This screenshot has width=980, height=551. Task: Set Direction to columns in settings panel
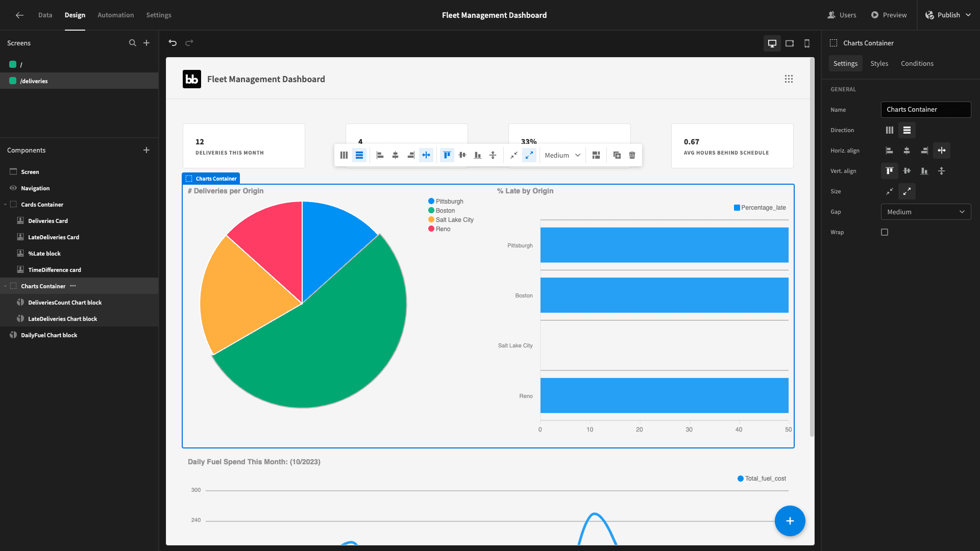coord(890,130)
